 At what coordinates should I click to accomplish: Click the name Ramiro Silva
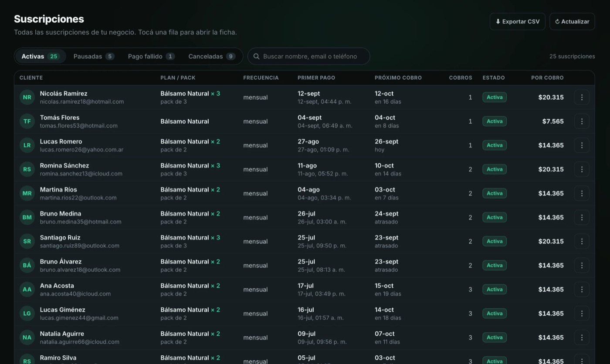[58, 358]
